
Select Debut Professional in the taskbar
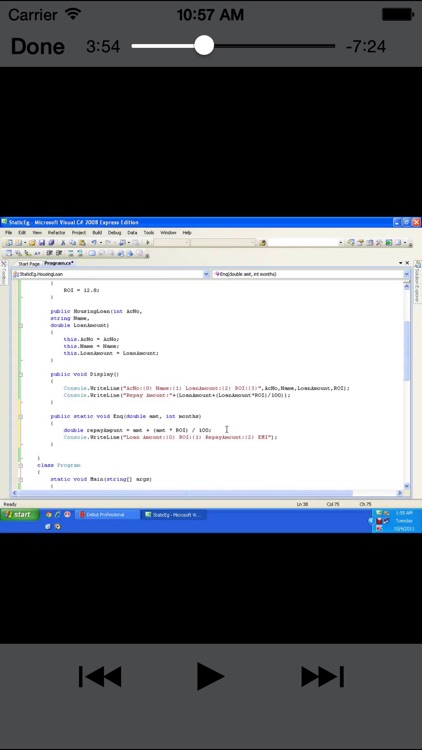click(x=105, y=515)
